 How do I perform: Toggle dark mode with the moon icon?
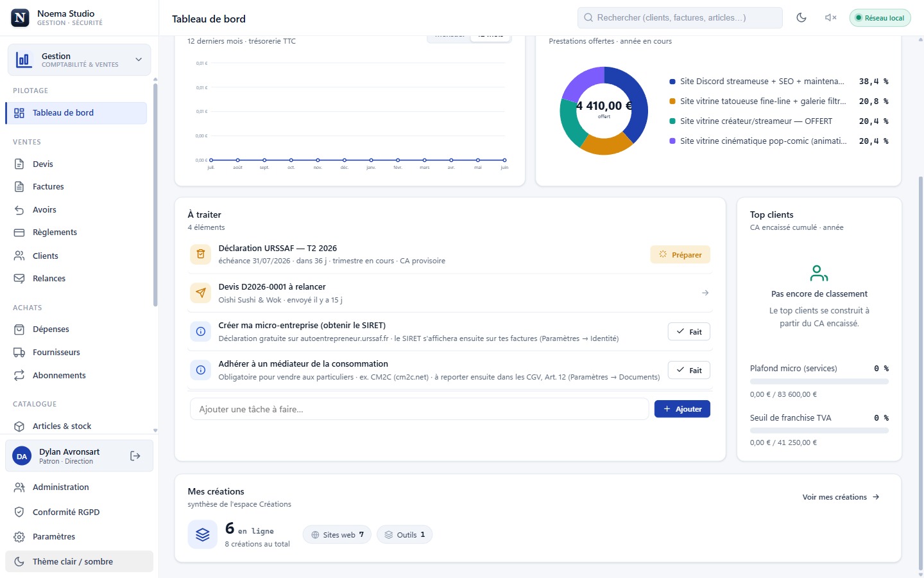pyautogui.click(x=801, y=18)
